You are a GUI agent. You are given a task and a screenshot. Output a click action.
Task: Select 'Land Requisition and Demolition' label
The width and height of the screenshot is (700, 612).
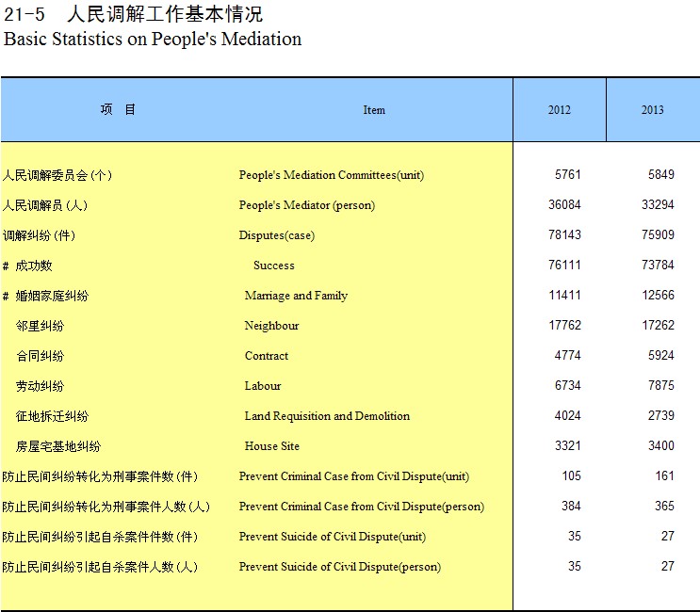(327, 416)
